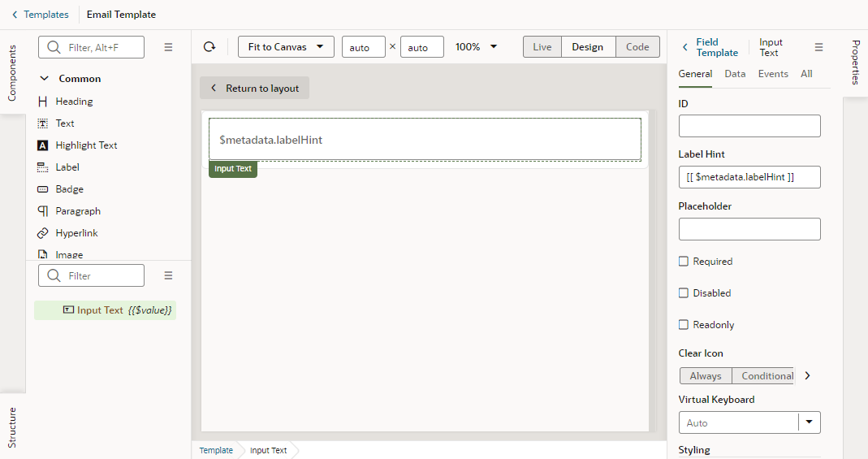The image size is (868, 459).
Task: Click the back chevron beside Field Template
Action: coord(685,48)
